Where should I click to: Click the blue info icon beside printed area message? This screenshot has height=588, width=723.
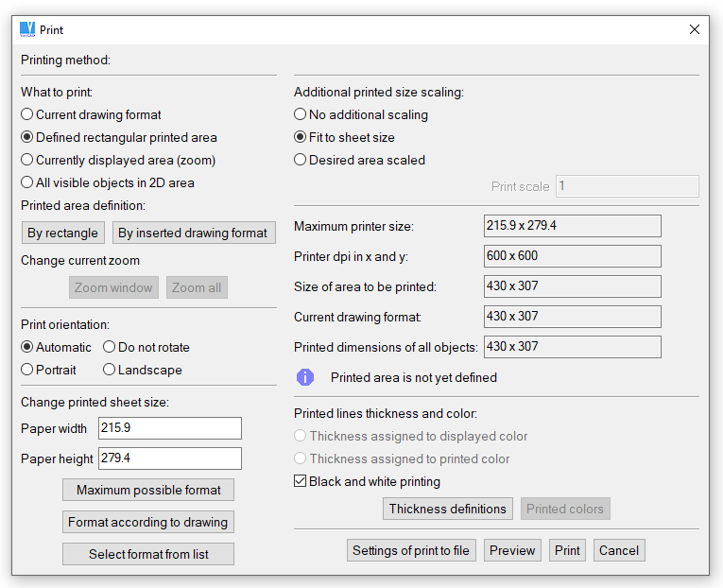pyautogui.click(x=304, y=377)
